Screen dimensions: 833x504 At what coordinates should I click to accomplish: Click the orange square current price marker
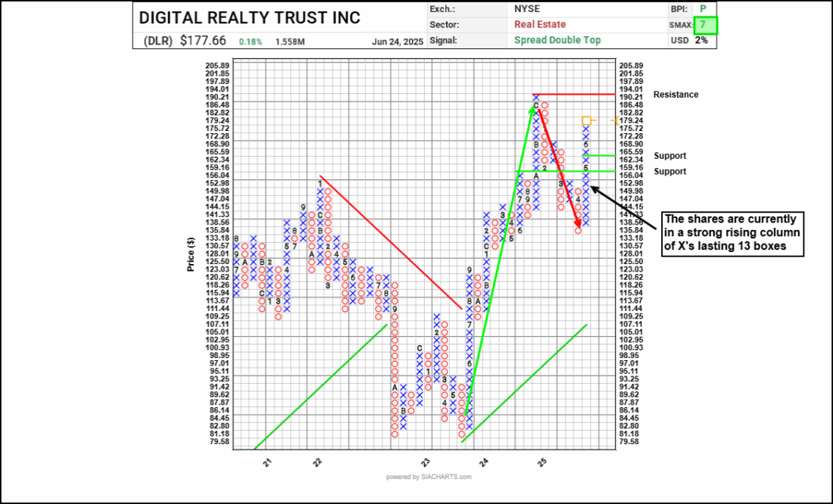tap(586, 120)
